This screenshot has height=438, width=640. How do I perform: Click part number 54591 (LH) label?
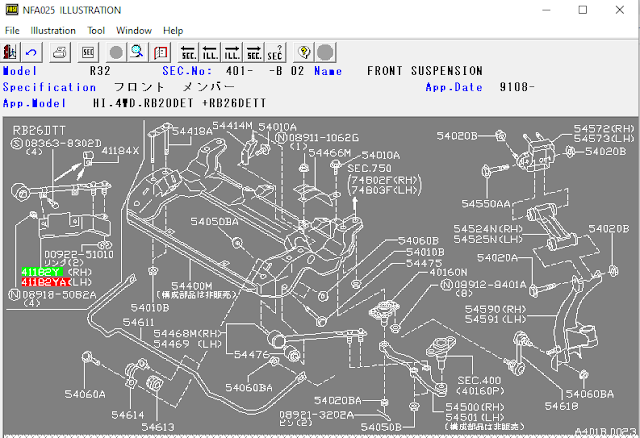click(496, 319)
